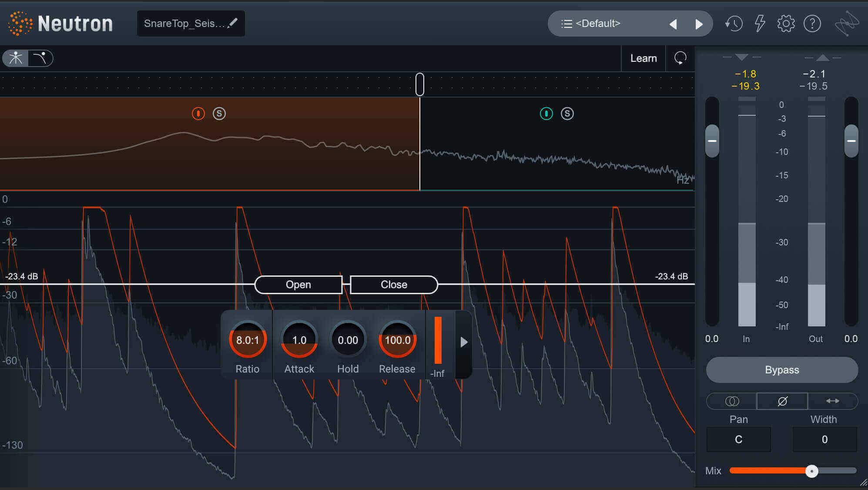Solo the teal high band
Screen dimensions: 868x490
[567, 114]
